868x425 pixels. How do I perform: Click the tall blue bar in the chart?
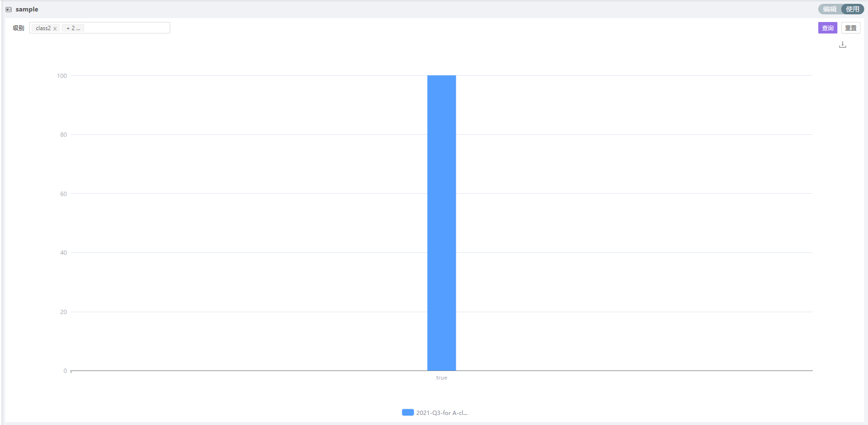pyautogui.click(x=441, y=223)
